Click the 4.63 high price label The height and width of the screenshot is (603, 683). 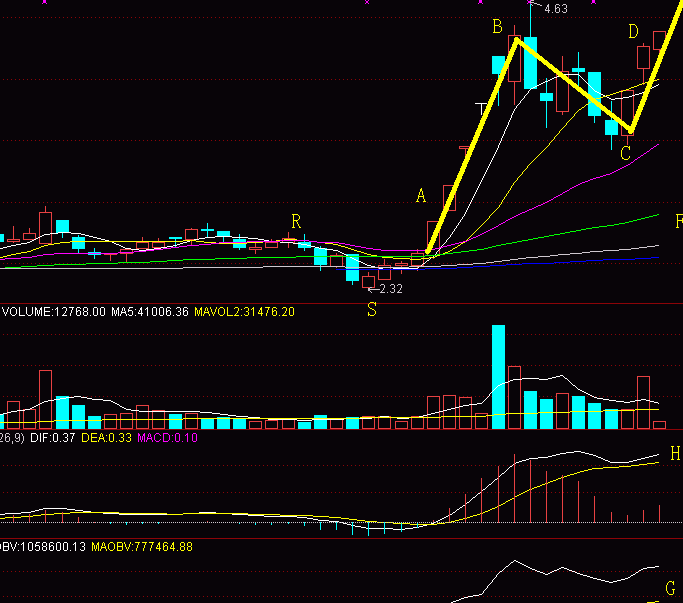555,9
